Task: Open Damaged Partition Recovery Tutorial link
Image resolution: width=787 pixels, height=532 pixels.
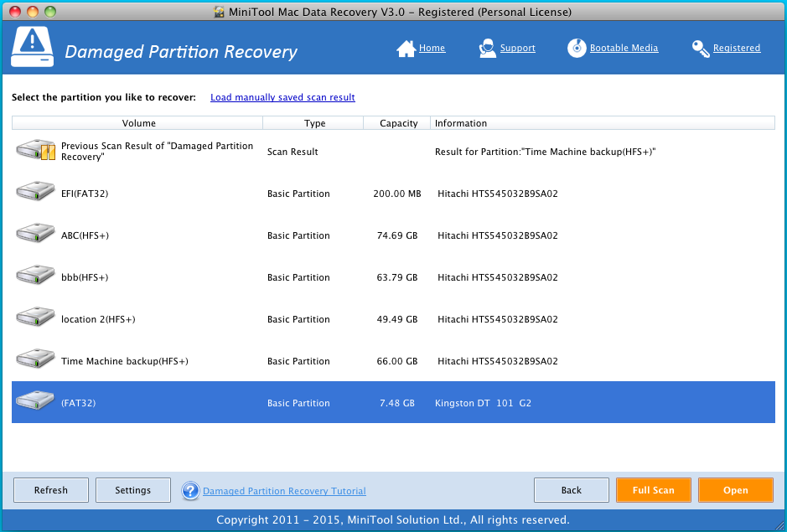Action: click(284, 491)
